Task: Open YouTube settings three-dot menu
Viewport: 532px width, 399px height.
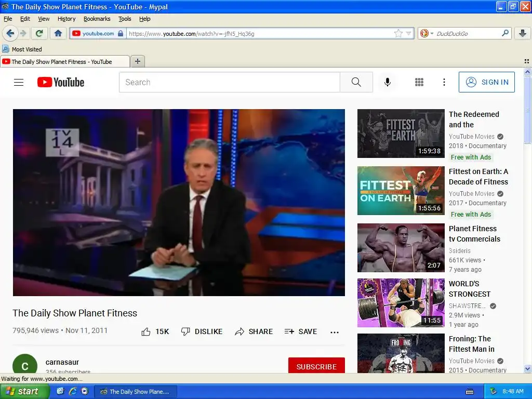Action: 444,82
